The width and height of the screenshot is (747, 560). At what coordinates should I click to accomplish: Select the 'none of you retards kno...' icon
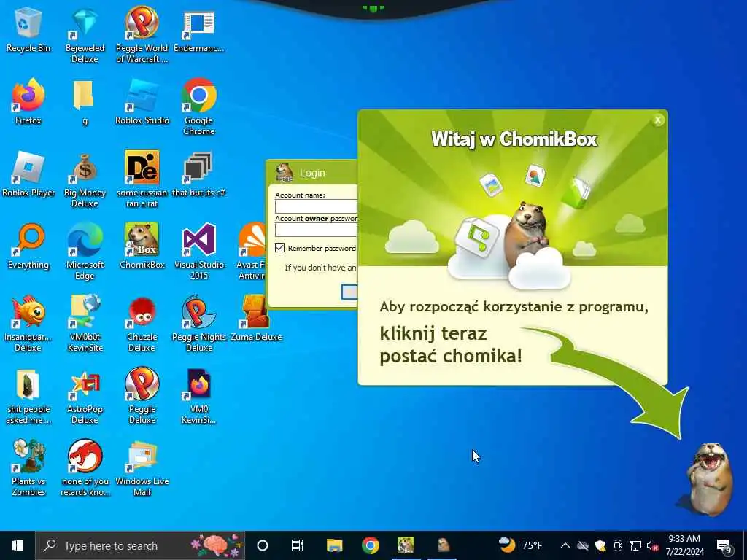point(85,469)
